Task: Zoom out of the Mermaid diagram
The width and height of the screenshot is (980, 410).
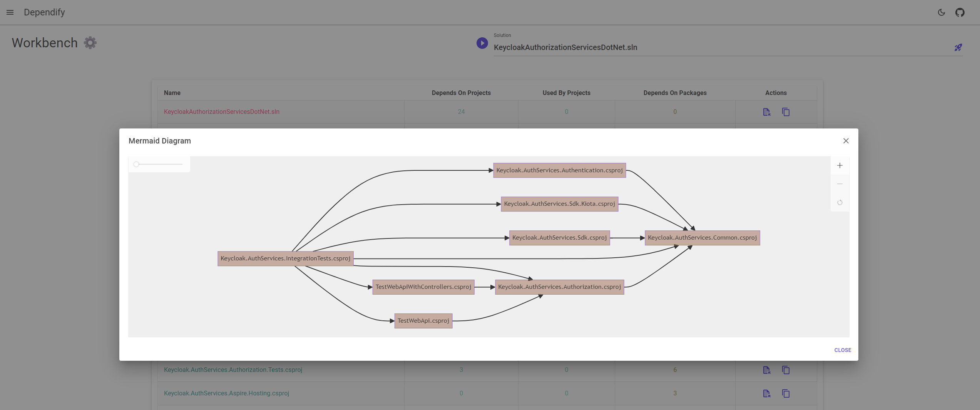Action: point(840,184)
